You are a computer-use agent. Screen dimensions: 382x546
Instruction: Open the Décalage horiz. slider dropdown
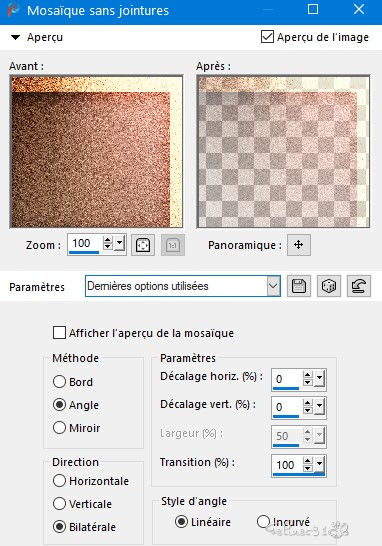[319, 379]
